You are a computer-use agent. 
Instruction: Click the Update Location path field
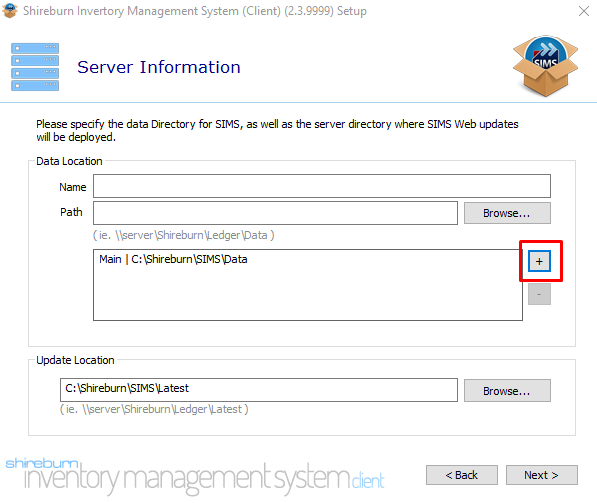coord(259,390)
